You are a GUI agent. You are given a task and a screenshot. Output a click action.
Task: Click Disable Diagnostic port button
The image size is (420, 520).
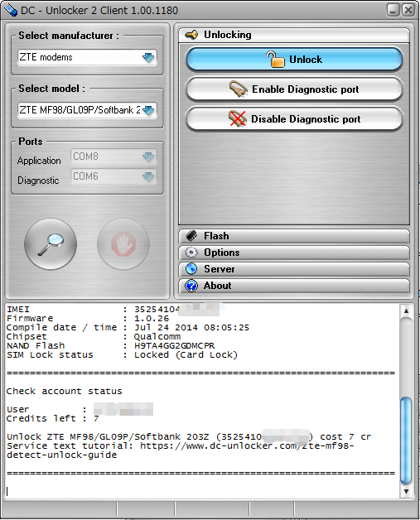294,118
